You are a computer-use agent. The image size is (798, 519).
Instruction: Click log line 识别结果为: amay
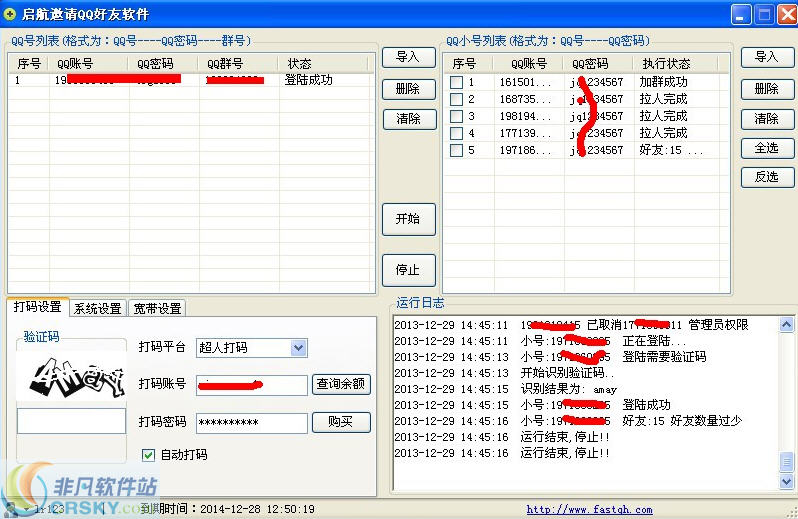(x=505, y=389)
